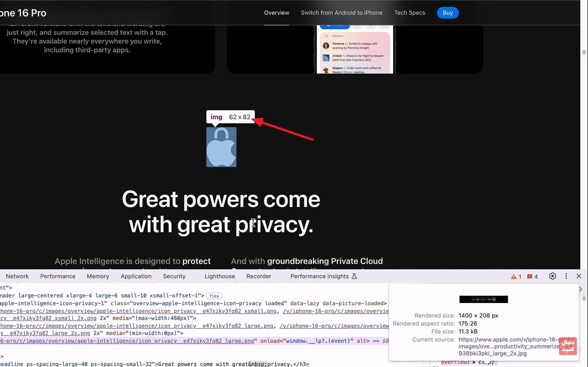
Task: Open the Performance insights tab
Action: pos(319,276)
